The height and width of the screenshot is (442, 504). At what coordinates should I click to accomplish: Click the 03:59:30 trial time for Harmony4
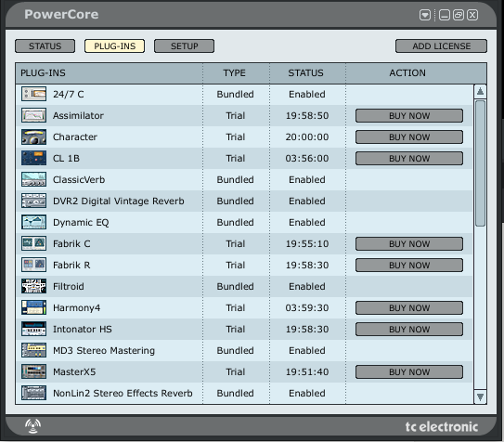coord(307,308)
